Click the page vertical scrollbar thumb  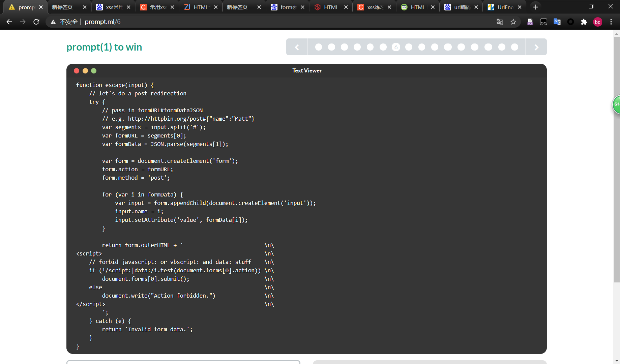click(617, 159)
